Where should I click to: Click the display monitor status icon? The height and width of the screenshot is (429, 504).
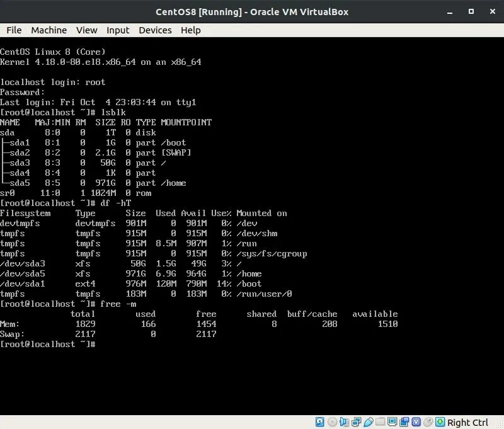click(392, 421)
